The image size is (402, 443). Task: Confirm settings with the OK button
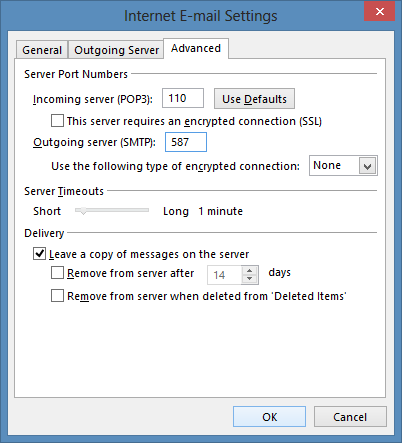[269, 417]
